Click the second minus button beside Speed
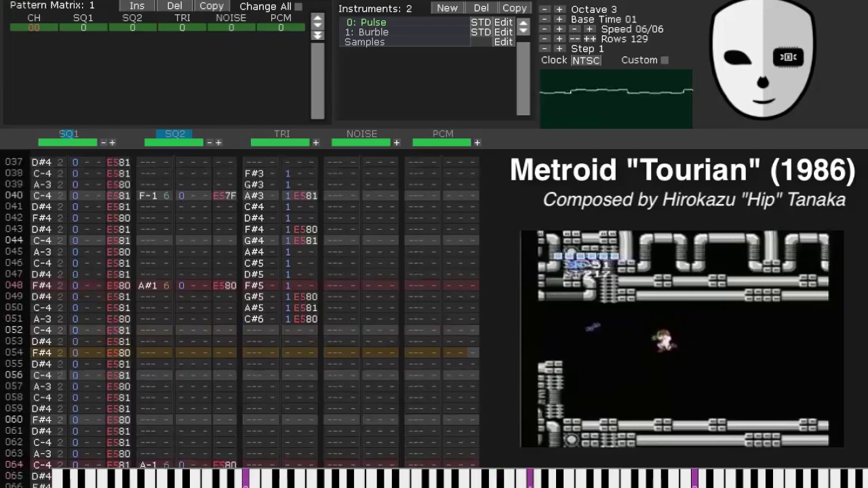Image resolution: width=868 pixels, height=488 pixels. pos(574,29)
